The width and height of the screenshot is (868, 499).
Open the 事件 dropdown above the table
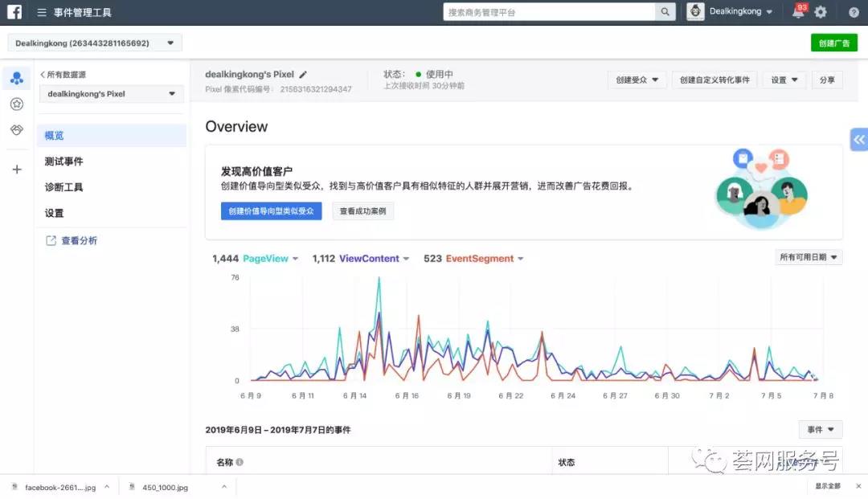[x=819, y=429]
